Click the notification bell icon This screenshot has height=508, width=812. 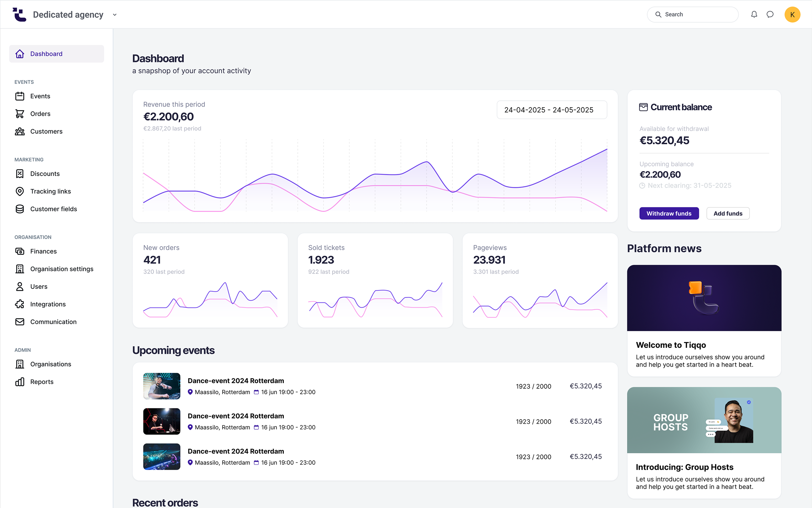point(754,14)
